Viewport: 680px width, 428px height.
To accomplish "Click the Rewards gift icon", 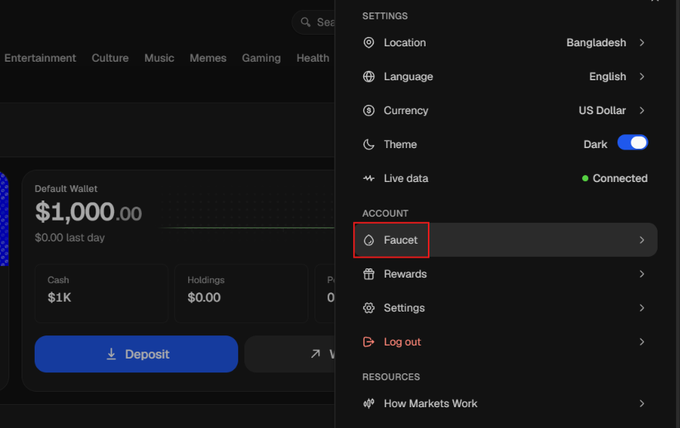I will 369,274.
